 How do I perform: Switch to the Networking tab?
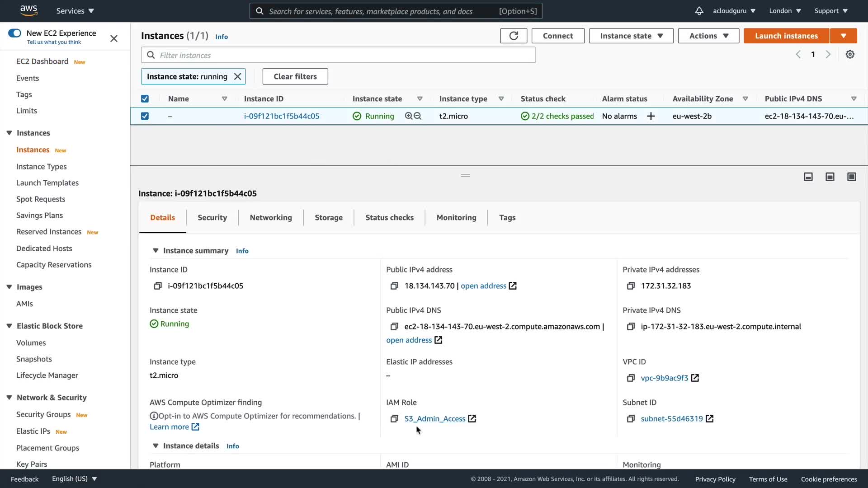[271, 217]
